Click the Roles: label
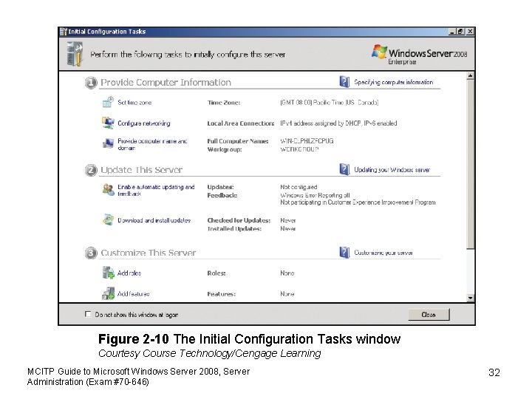 click(216, 273)
